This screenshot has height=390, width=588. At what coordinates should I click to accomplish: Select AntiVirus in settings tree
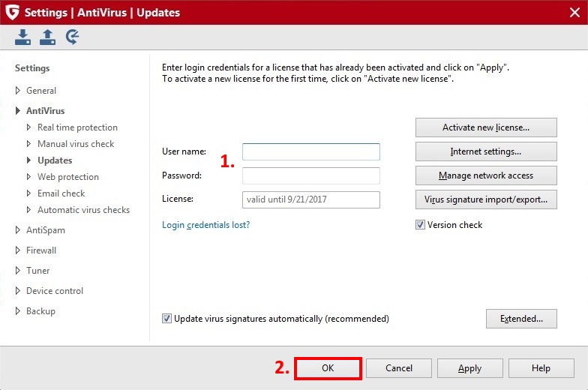tap(45, 111)
